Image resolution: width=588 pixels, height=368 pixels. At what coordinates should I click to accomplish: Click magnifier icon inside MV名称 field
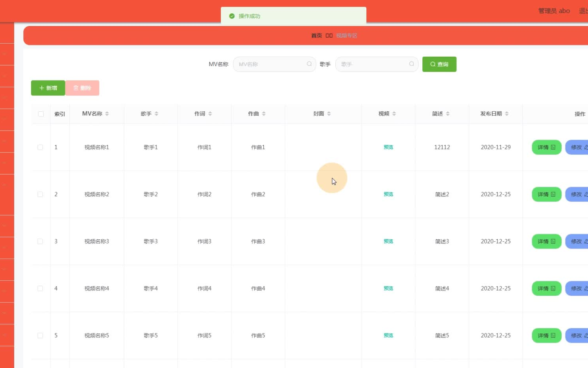309,64
